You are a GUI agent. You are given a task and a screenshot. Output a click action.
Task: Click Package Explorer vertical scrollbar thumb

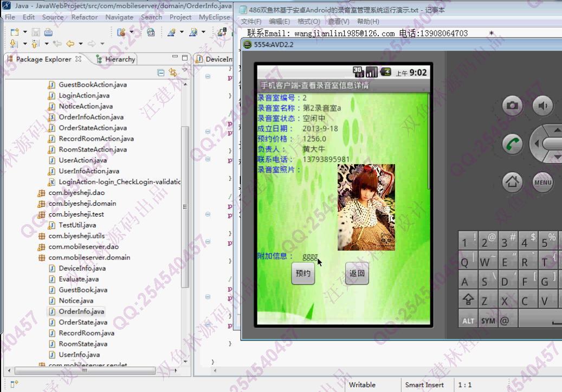coord(185,207)
